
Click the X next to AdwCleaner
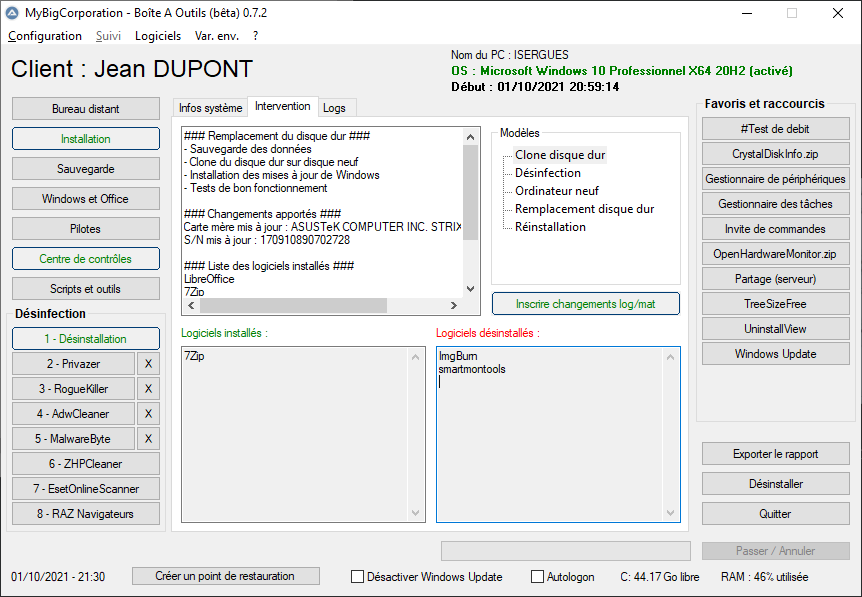pos(148,413)
